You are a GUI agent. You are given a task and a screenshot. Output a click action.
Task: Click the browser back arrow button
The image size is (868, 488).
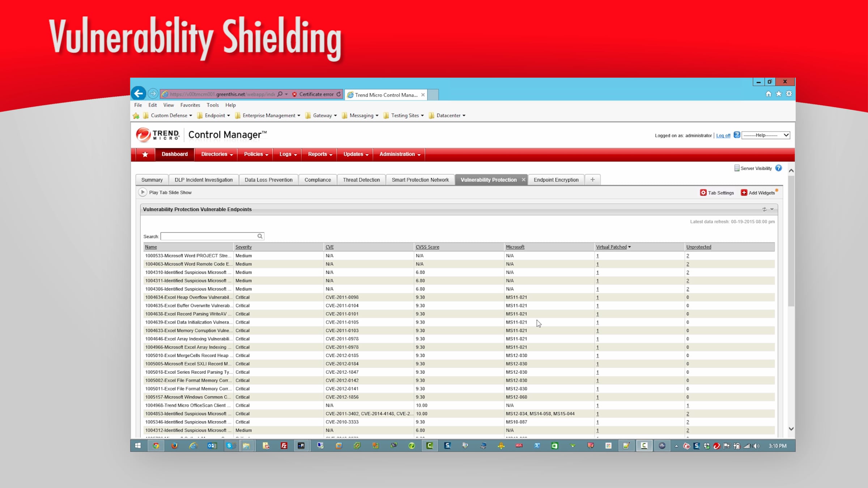(139, 94)
